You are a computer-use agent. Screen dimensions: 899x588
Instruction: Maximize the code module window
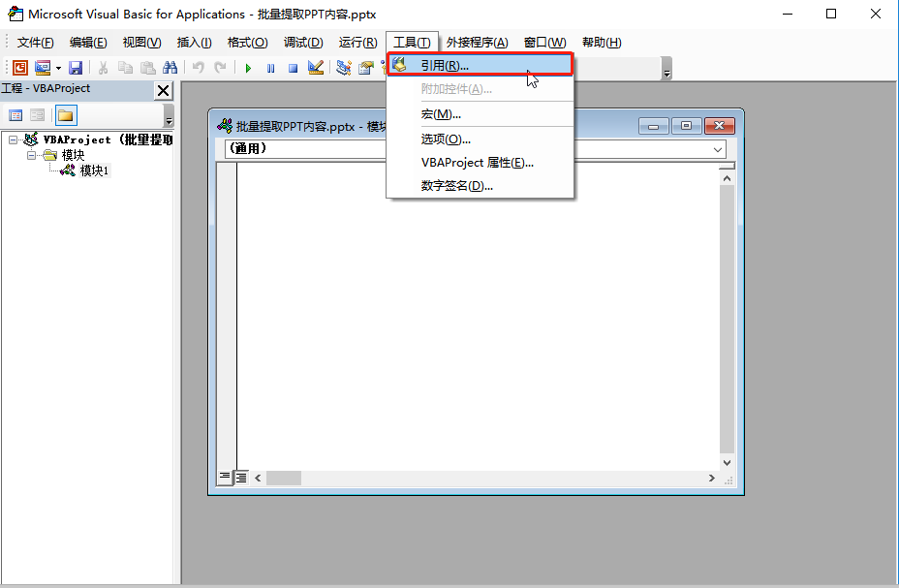click(686, 126)
